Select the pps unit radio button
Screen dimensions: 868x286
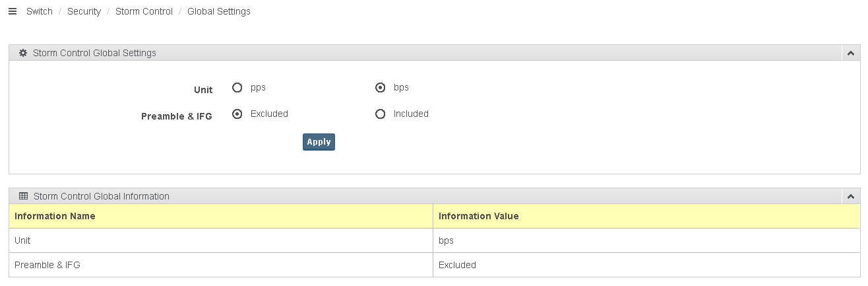click(x=237, y=88)
